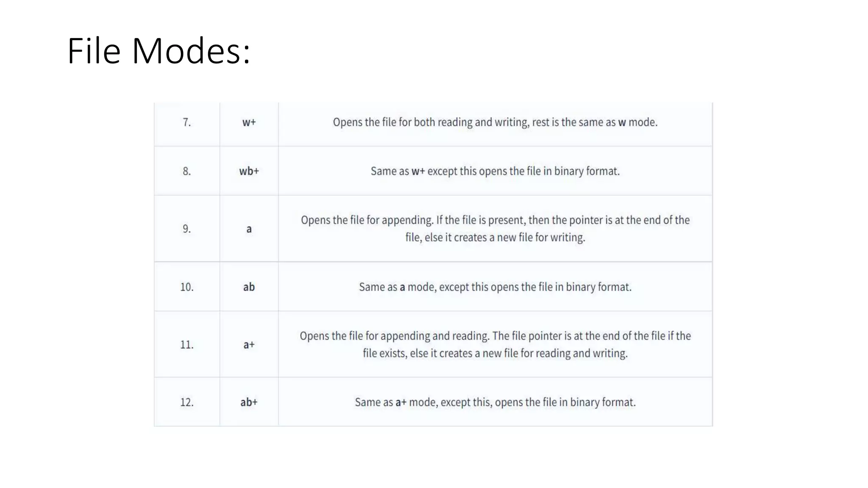This screenshot has width=868, height=488.
Task: Select the w+ mode description text
Action: [495, 122]
